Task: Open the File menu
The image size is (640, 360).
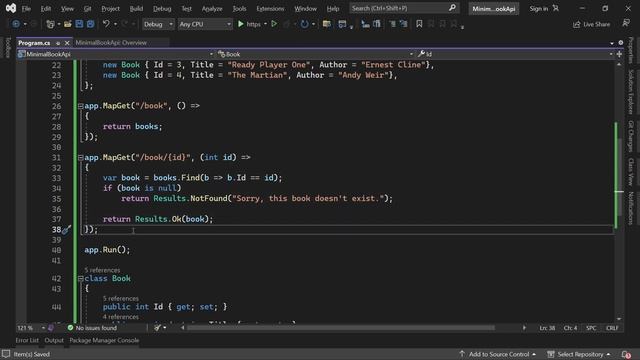Action: pos(26,8)
